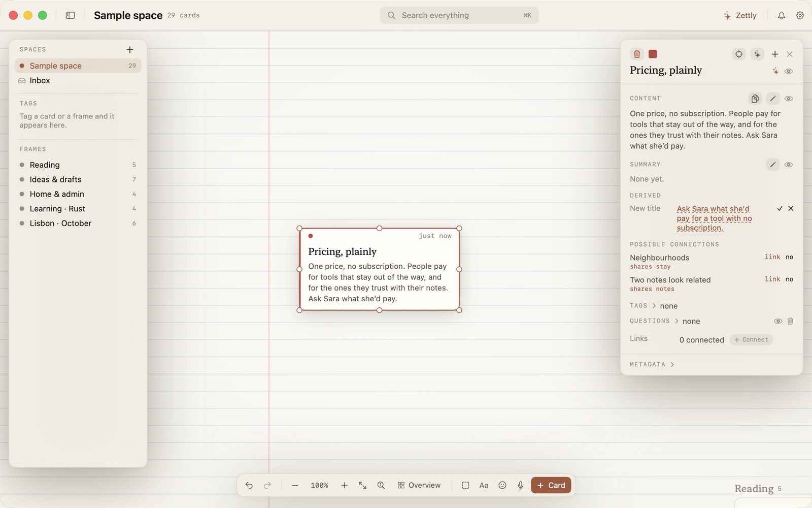Screen dimensions: 812x508
Task: Create a new Card
Action: point(551,485)
